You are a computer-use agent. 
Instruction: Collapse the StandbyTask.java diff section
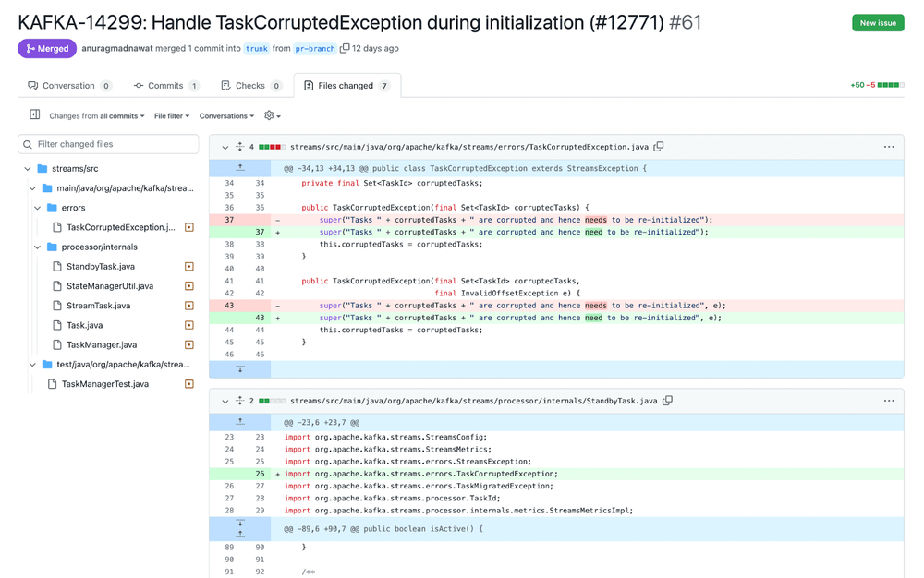(225, 402)
